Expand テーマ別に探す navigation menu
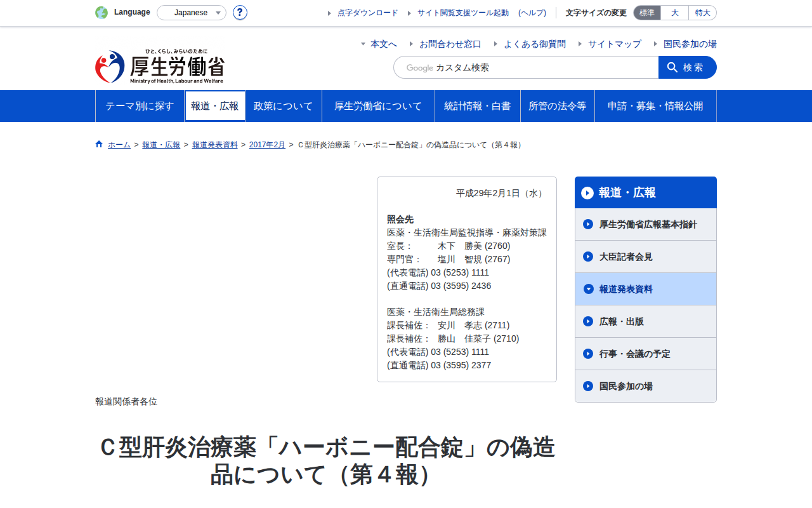812x508 pixels. click(140, 106)
